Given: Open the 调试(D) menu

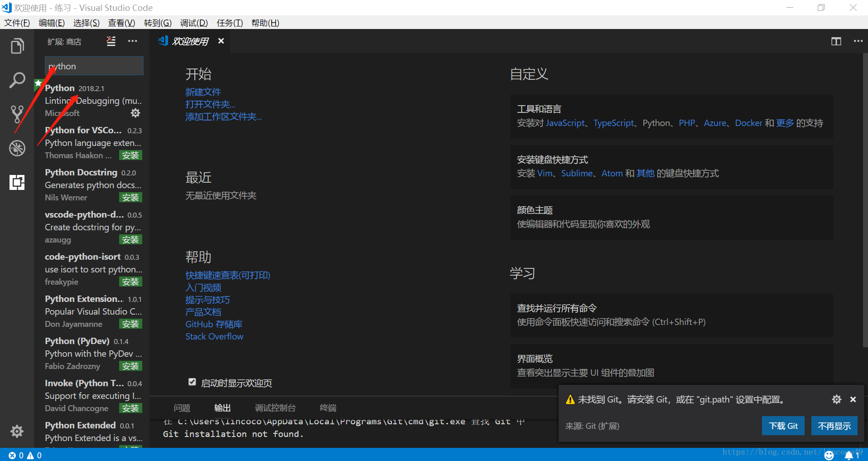Looking at the screenshot, I should (194, 23).
